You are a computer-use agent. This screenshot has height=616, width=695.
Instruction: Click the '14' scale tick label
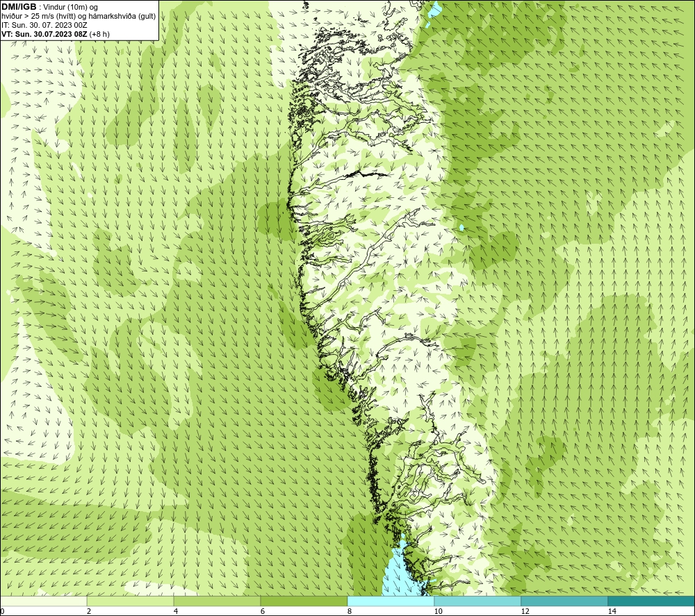(x=612, y=611)
